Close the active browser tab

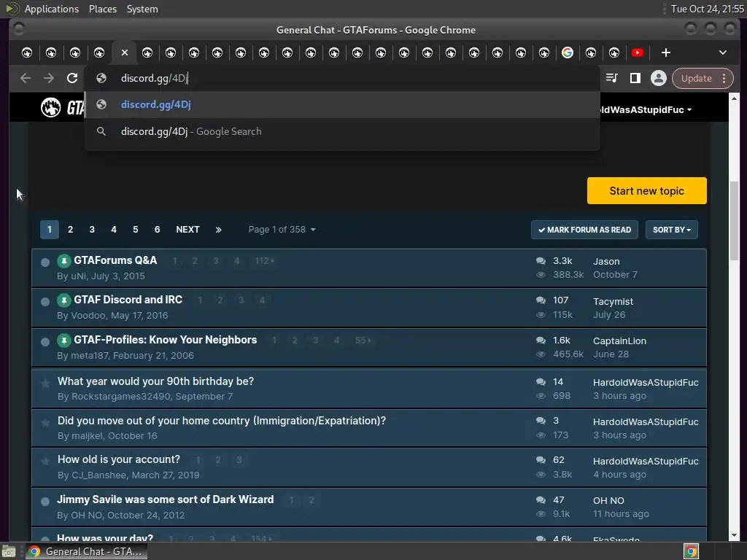(124, 52)
